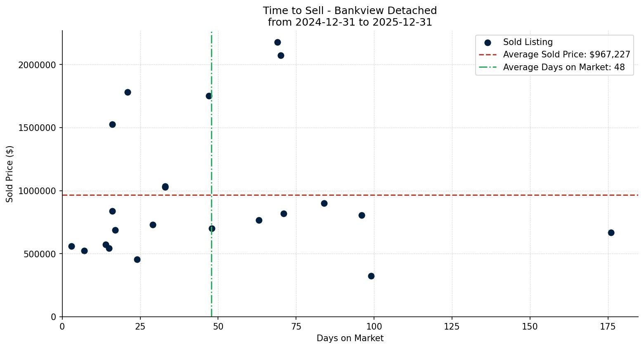Select the lowest sold price point near 99 days
Image resolution: width=644 pixels, height=349 pixels.
371,275
